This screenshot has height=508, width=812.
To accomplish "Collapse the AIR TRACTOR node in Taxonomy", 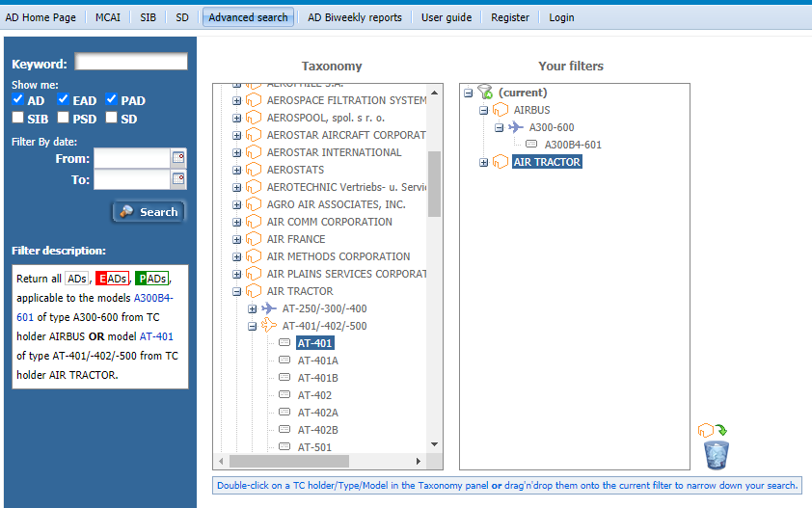I will [236, 291].
